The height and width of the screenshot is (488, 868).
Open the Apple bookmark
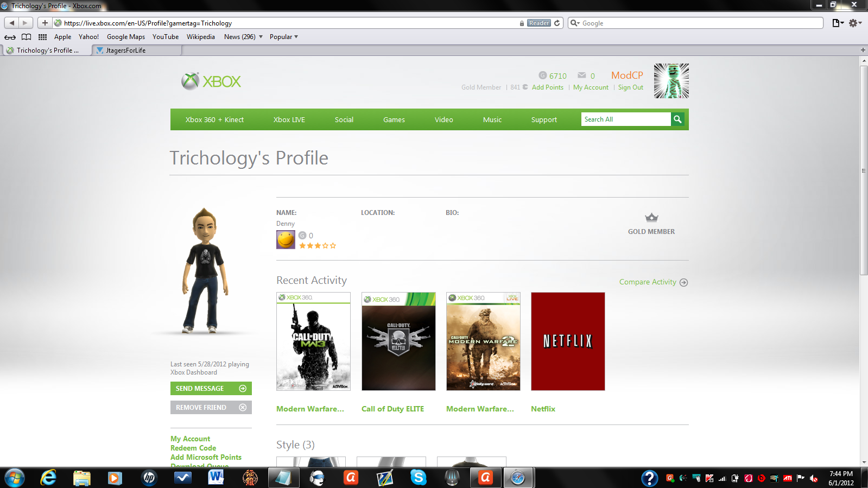(62, 37)
